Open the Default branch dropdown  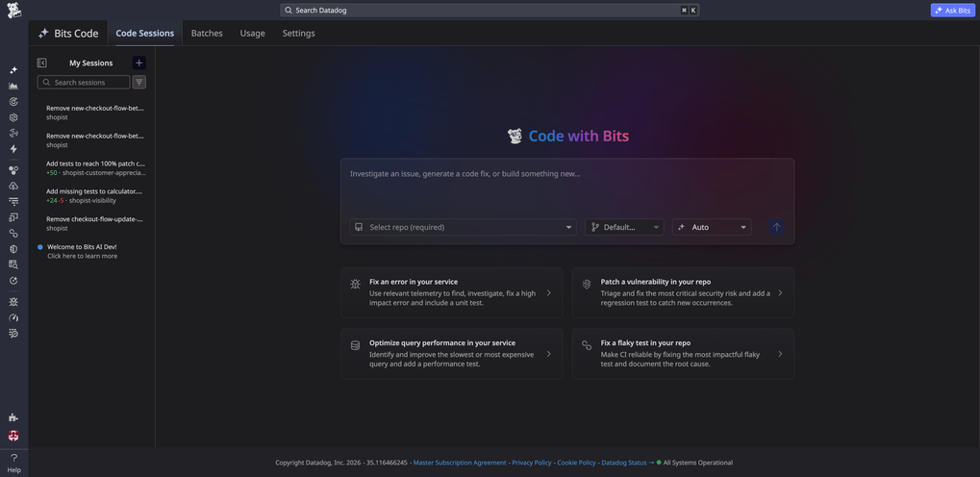(x=624, y=227)
